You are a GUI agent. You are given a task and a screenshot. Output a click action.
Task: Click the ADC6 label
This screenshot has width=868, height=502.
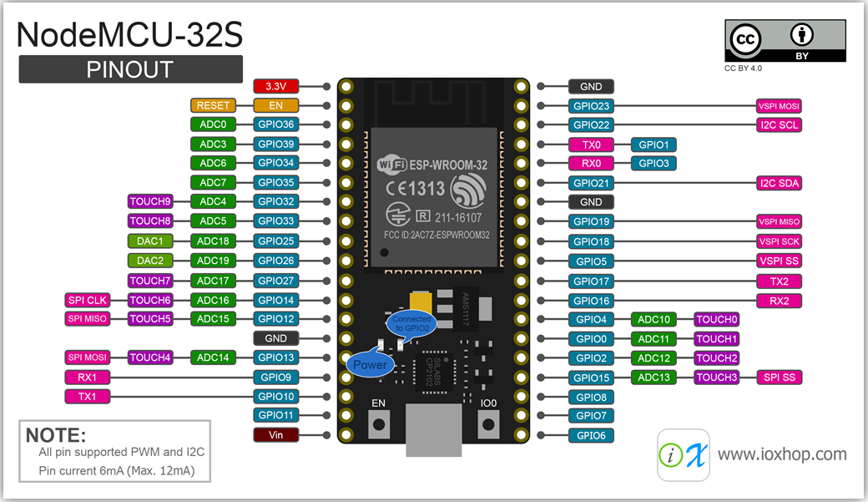coord(213,163)
